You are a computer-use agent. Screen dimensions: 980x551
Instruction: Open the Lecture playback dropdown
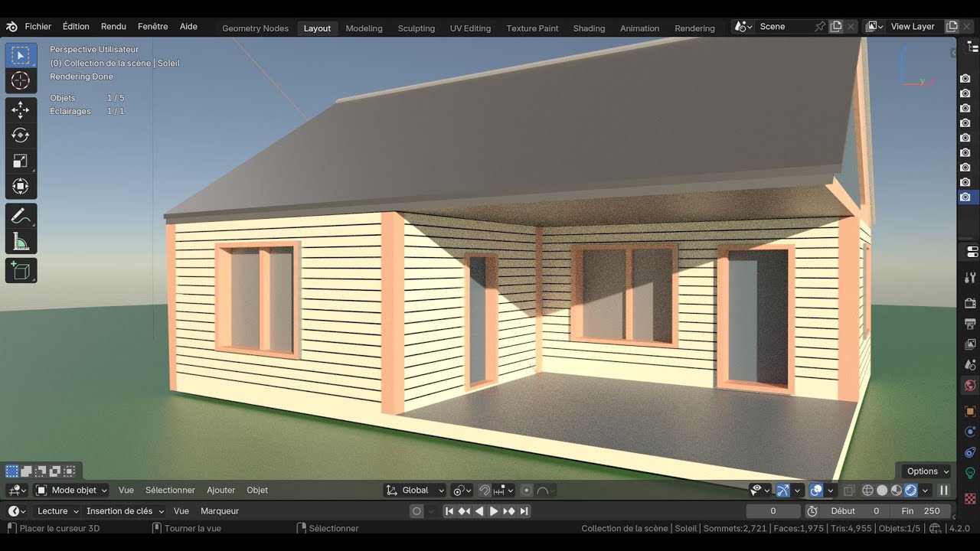click(x=57, y=511)
